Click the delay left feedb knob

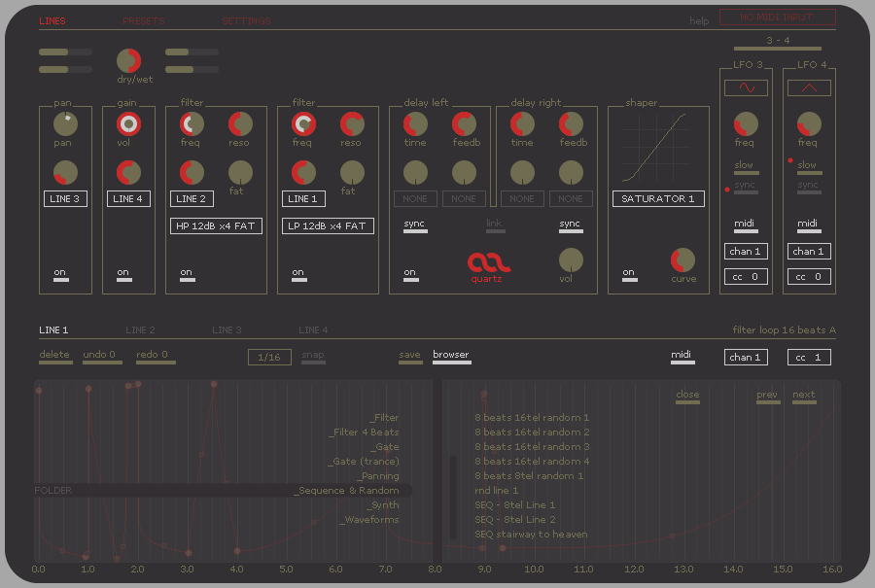coord(464,123)
